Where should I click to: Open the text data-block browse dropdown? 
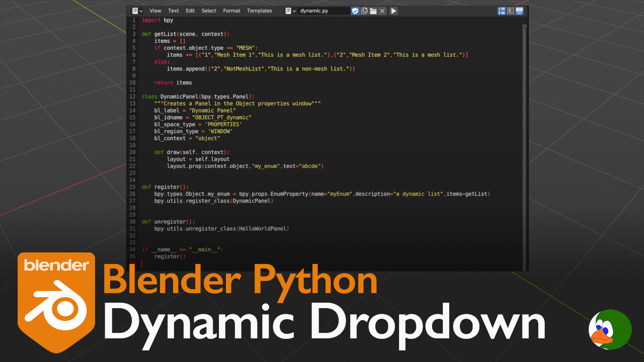pos(290,11)
